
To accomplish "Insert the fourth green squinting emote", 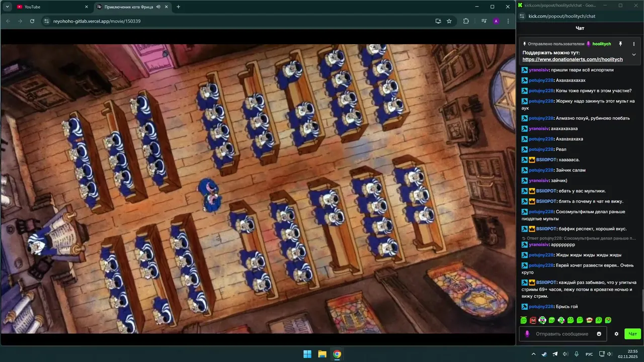I will tap(552, 320).
